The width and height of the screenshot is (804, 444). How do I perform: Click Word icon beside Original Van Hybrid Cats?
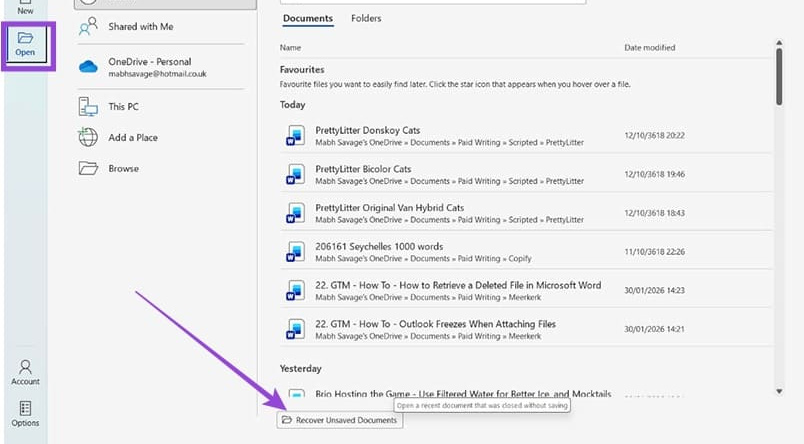(295, 213)
